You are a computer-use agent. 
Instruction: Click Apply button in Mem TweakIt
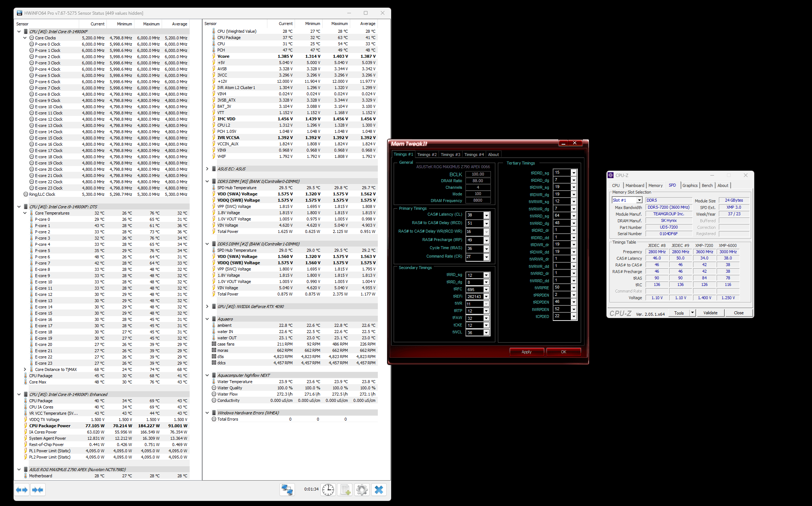coord(527,352)
